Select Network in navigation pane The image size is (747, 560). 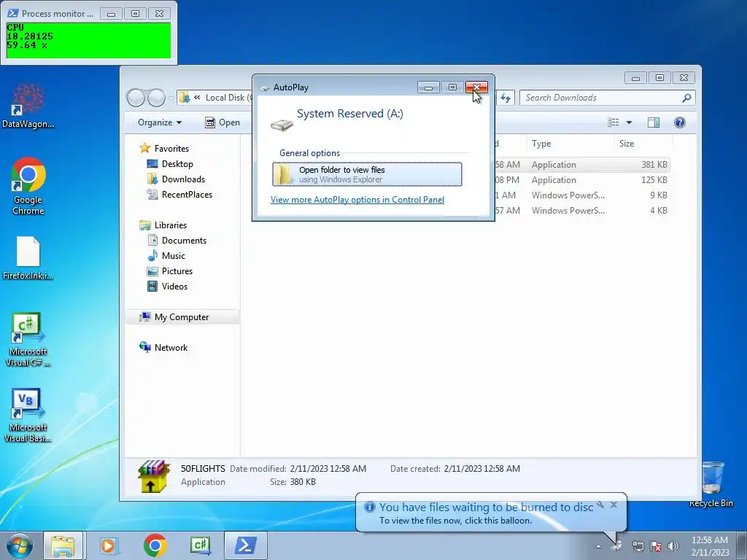164,348
